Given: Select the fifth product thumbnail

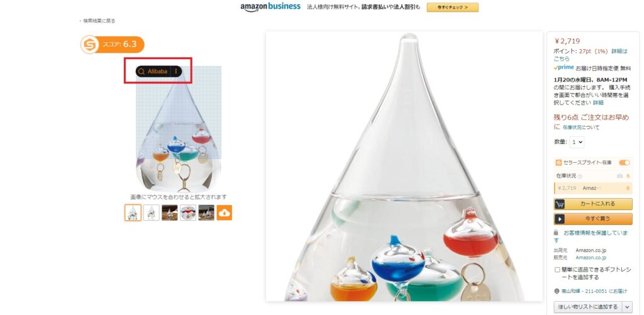Looking at the screenshot, I should [206, 213].
